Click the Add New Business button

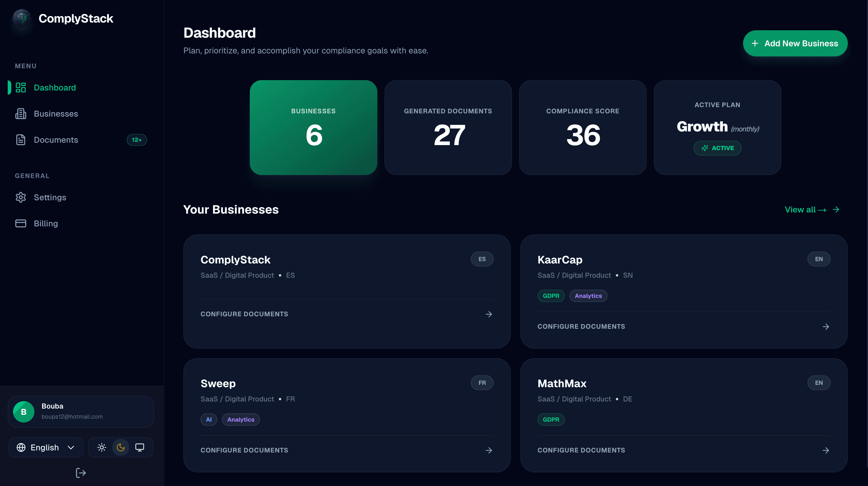pos(795,43)
